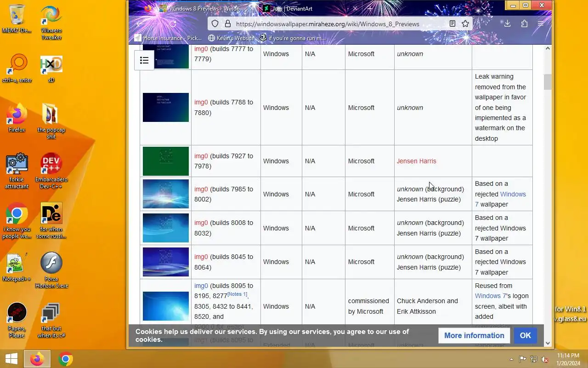Click the page vertical scrollbar thumb
Image resolution: width=588 pixels, height=368 pixels.
click(548, 82)
